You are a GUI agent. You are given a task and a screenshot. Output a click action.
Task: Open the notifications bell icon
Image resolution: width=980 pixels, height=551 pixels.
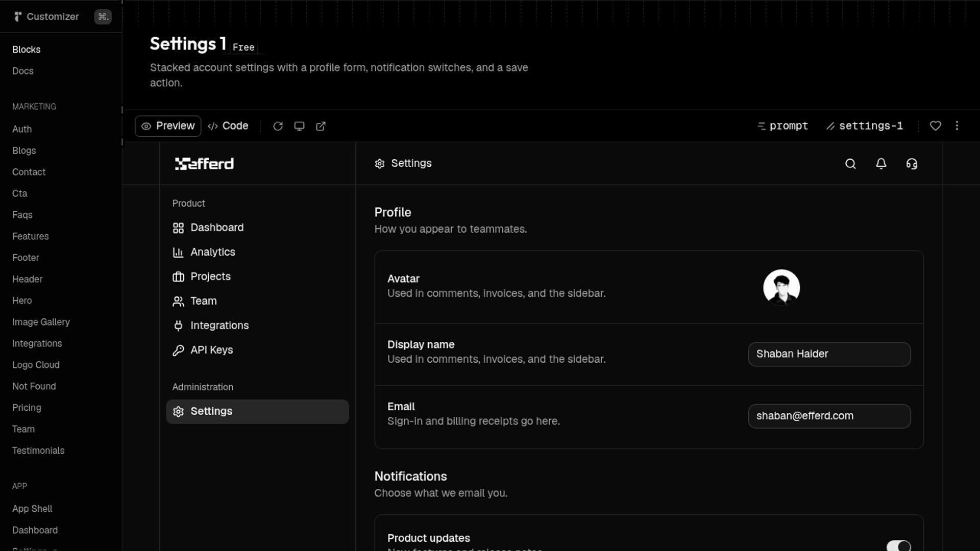coord(881,164)
